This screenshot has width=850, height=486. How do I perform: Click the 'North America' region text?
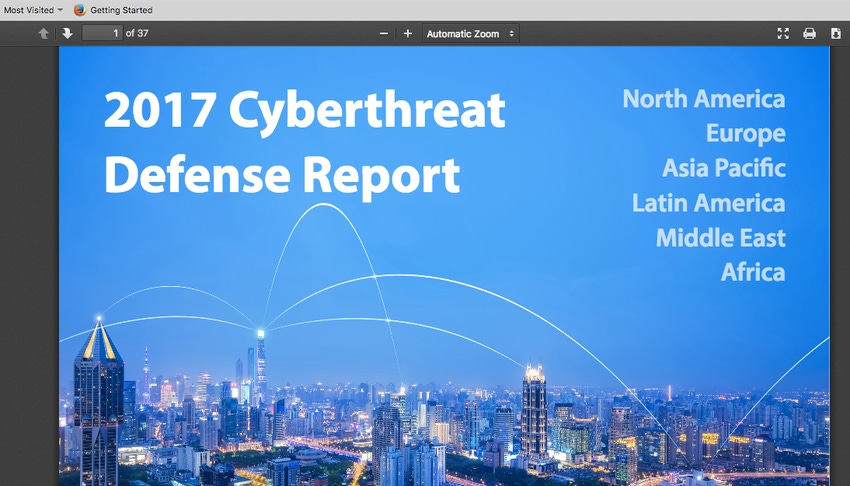[x=704, y=99]
